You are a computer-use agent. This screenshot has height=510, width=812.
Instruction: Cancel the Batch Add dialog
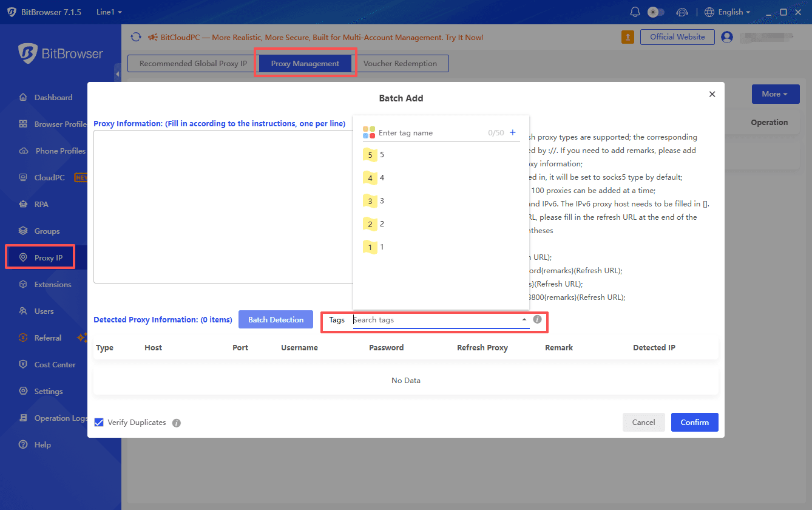(x=644, y=423)
